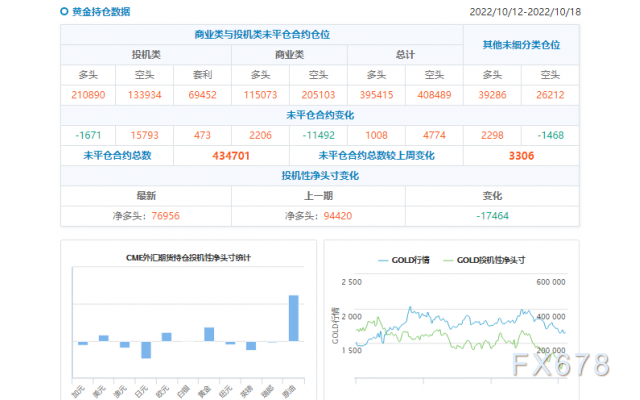The image size is (640, 400).
Task: Click the 变化 column header
Action: (x=492, y=196)
